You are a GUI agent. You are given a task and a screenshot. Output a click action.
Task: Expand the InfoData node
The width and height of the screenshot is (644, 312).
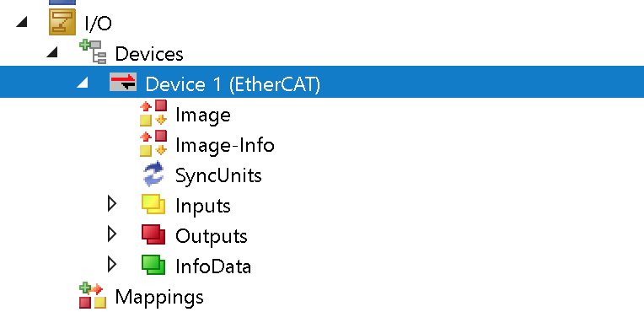coord(112,265)
